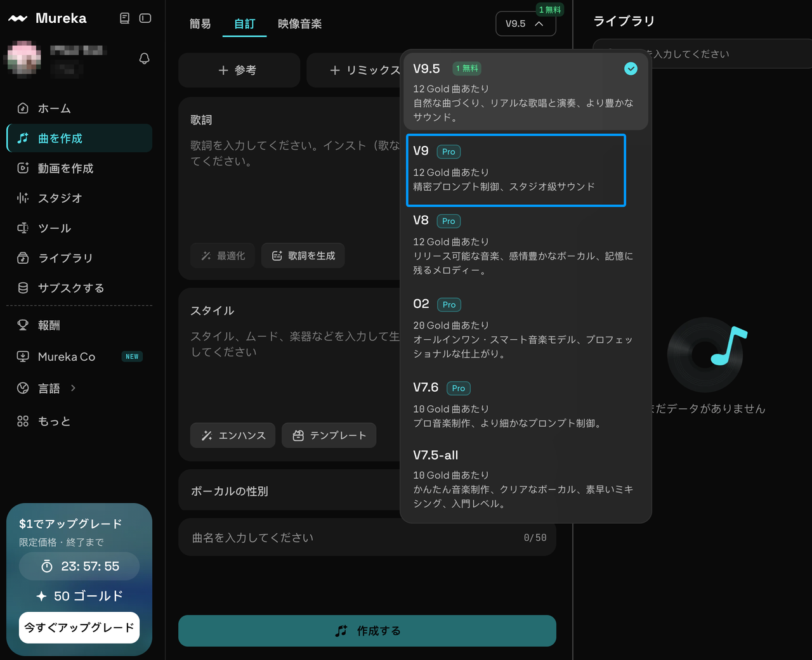Viewport: 812px width, 660px height.
Task: Go to ホーム in the sidebar
Action: (x=79, y=108)
